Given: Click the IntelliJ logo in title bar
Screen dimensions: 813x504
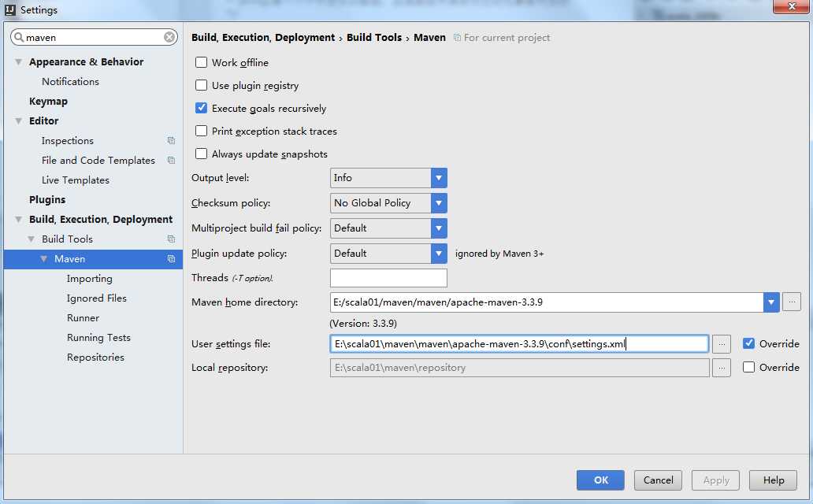Looking at the screenshot, I should point(10,10).
